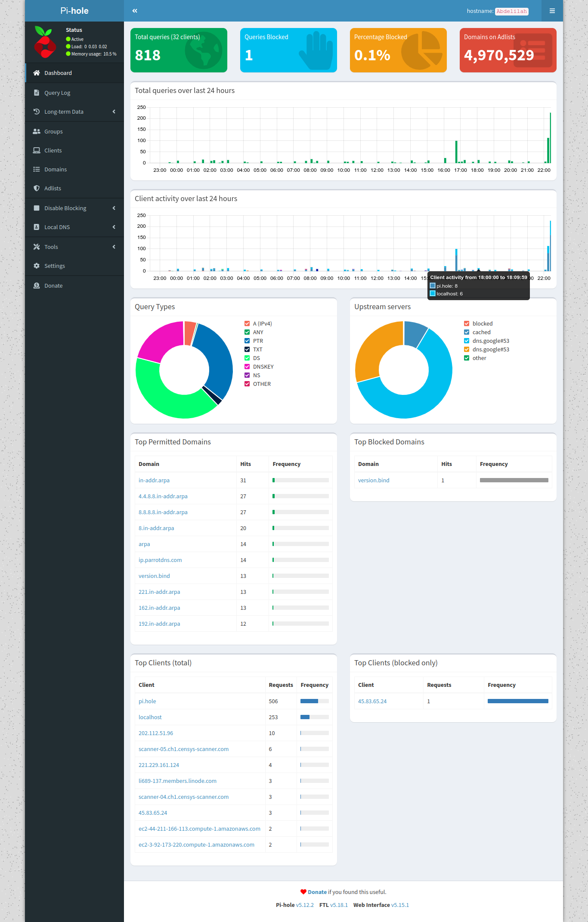Screen dimensions: 588x922
Task: Go to the Dashboard menu item
Action: [x=58, y=73]
